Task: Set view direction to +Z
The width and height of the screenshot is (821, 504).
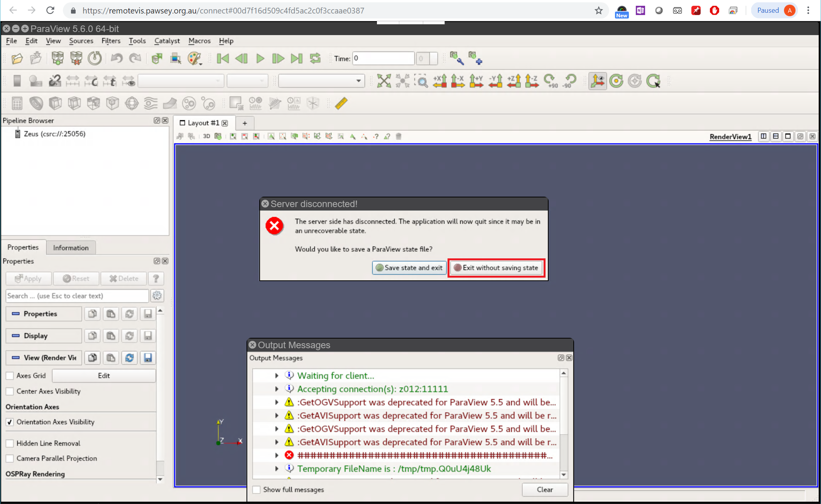Action: coord(514,81)
